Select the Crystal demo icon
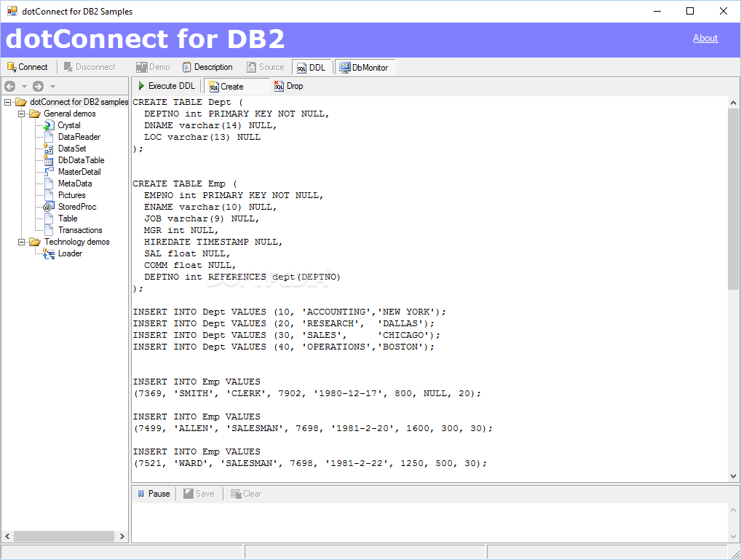741x560 pixels. pyautogui.click(x=49, y=126)
